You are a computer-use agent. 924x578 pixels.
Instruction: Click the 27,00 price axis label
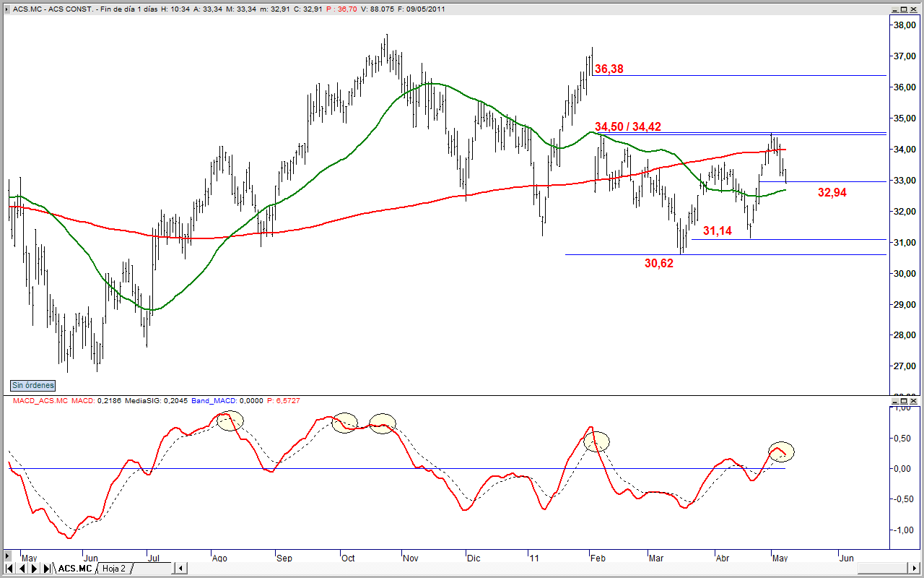(905, 366)
